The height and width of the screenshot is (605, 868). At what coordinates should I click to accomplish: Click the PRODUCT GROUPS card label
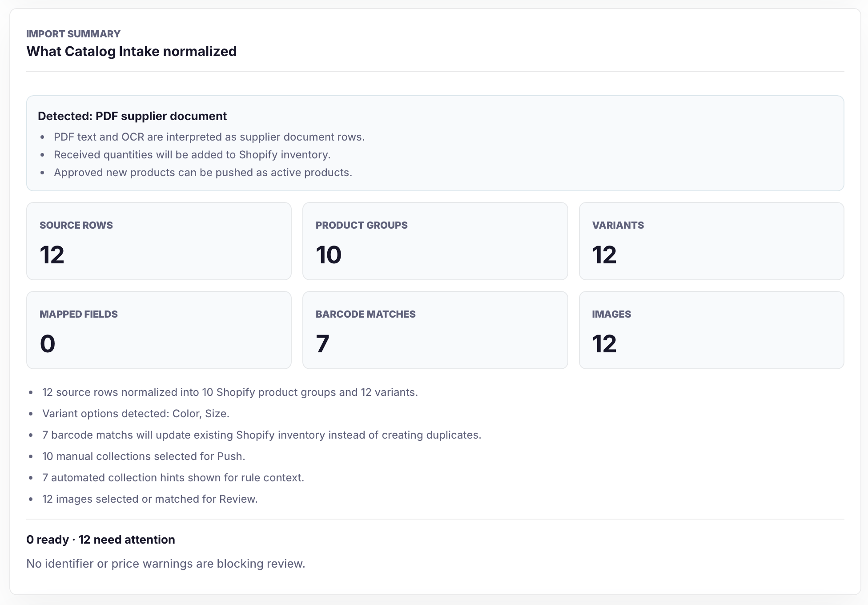coord(362,225)
